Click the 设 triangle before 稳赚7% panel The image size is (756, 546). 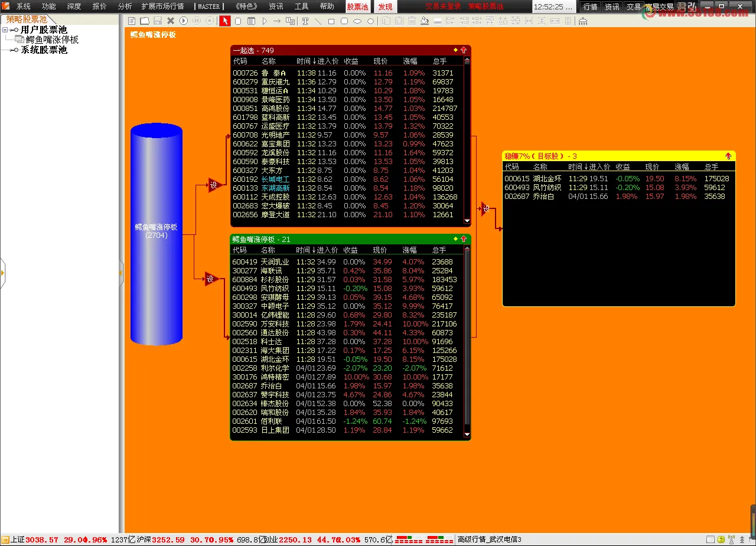(485, 208)
